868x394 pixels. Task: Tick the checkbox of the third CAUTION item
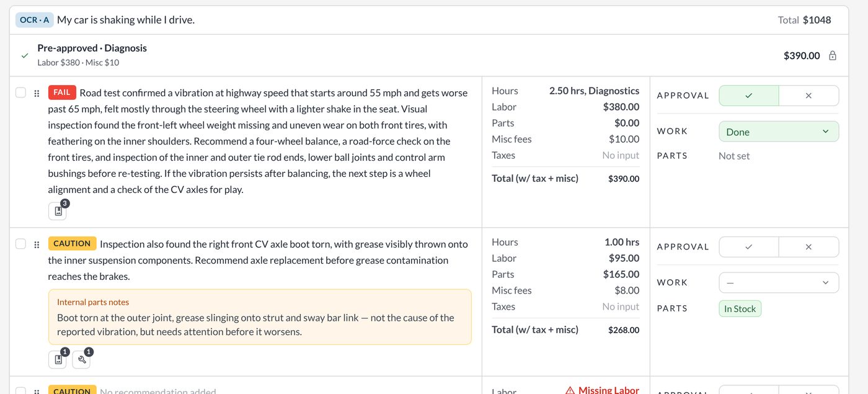[20, 391]
